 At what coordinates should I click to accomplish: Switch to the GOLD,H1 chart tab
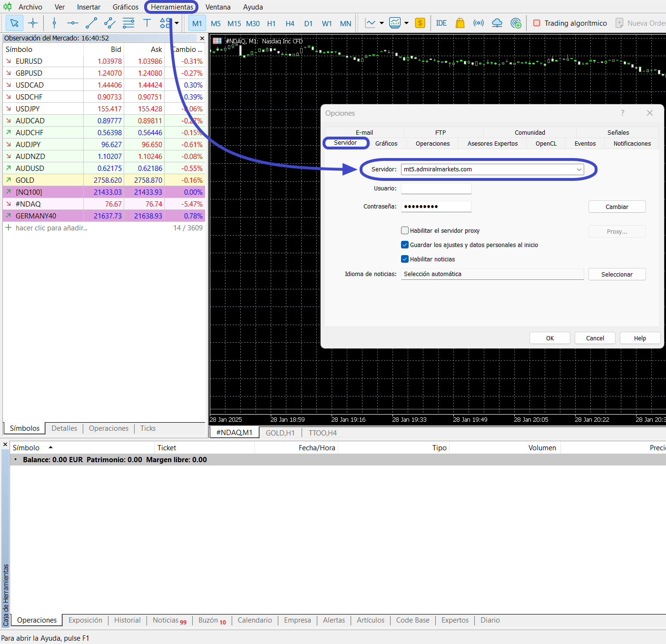[280, 433]
